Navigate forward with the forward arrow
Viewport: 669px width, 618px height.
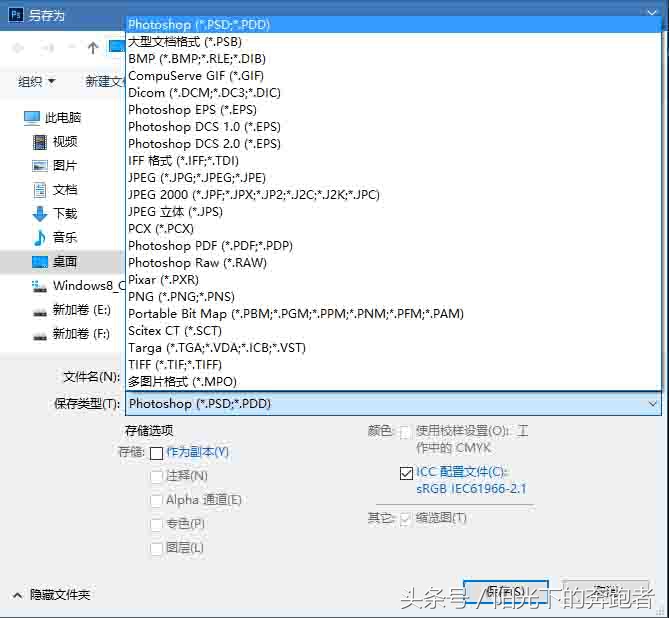tap(47, 48)
